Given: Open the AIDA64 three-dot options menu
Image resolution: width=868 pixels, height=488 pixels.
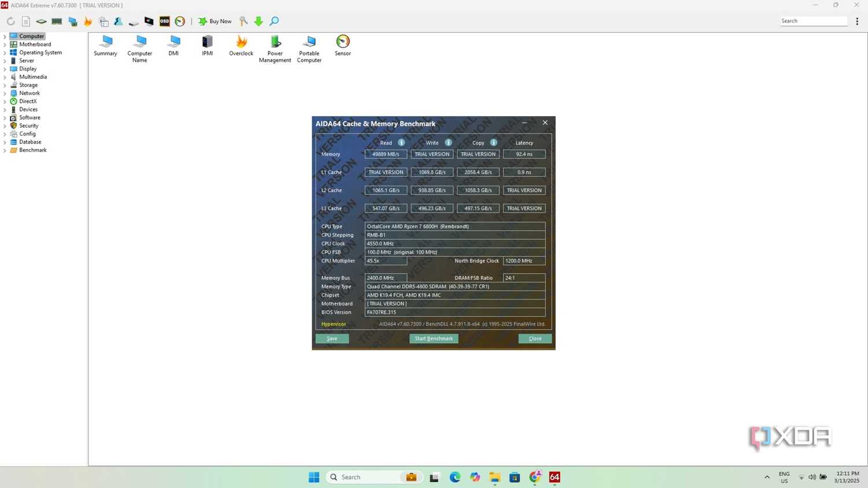Looking at the screenshot, I should (x=857, y=21).
